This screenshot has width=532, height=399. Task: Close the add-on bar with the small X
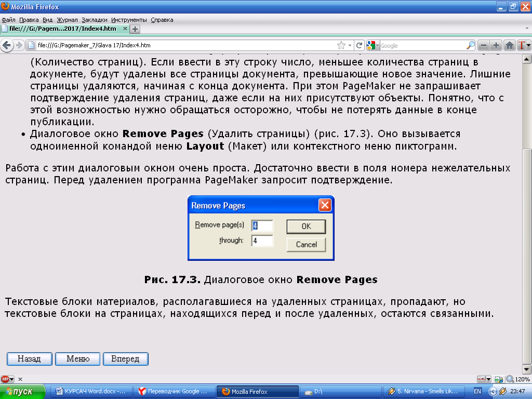tap(20, 379)
